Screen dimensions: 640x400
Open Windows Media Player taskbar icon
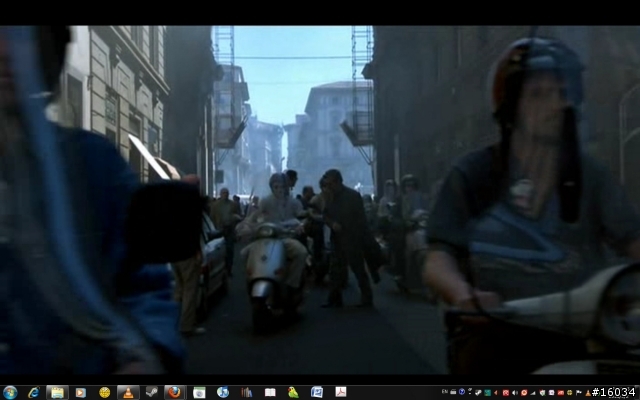pos(81,393)
